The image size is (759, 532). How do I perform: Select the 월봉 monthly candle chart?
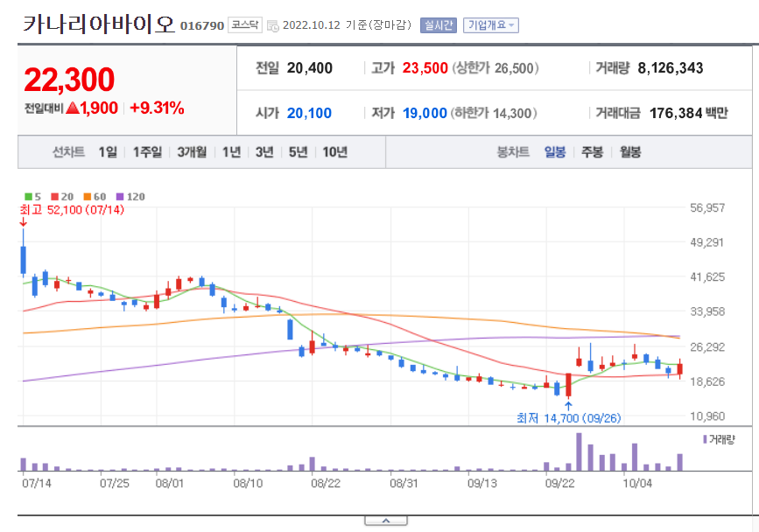point(630,152)
